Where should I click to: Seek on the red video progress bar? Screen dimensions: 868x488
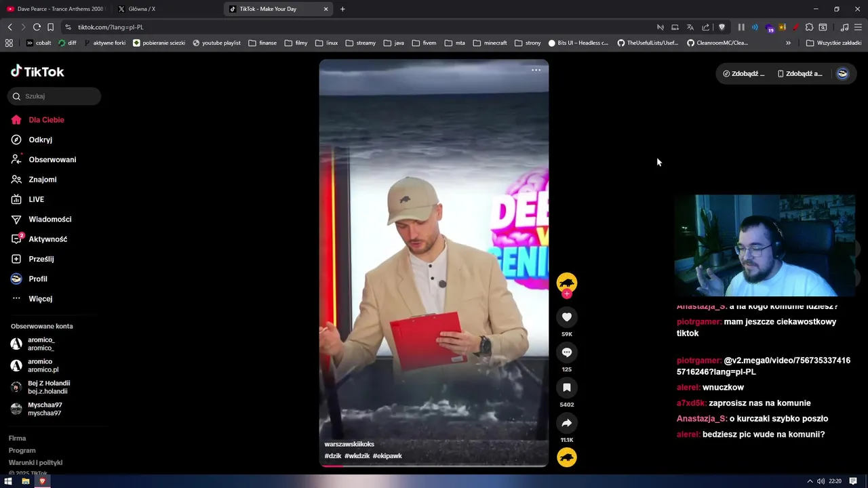point(434,466)
